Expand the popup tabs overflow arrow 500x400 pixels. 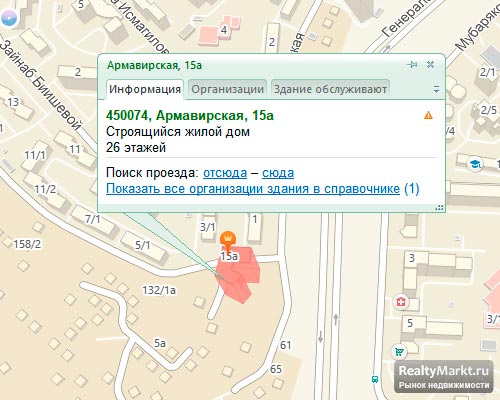(436, 89)
